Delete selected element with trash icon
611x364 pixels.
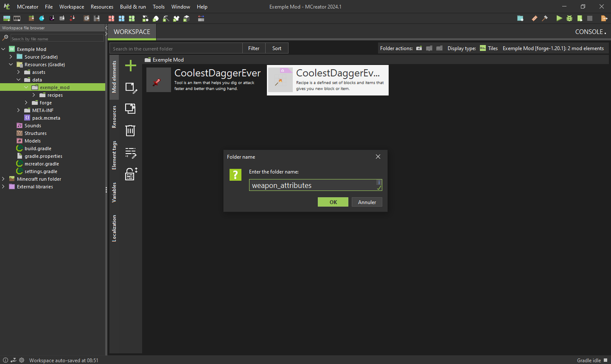pyautogui.click(x=130, y=130)
